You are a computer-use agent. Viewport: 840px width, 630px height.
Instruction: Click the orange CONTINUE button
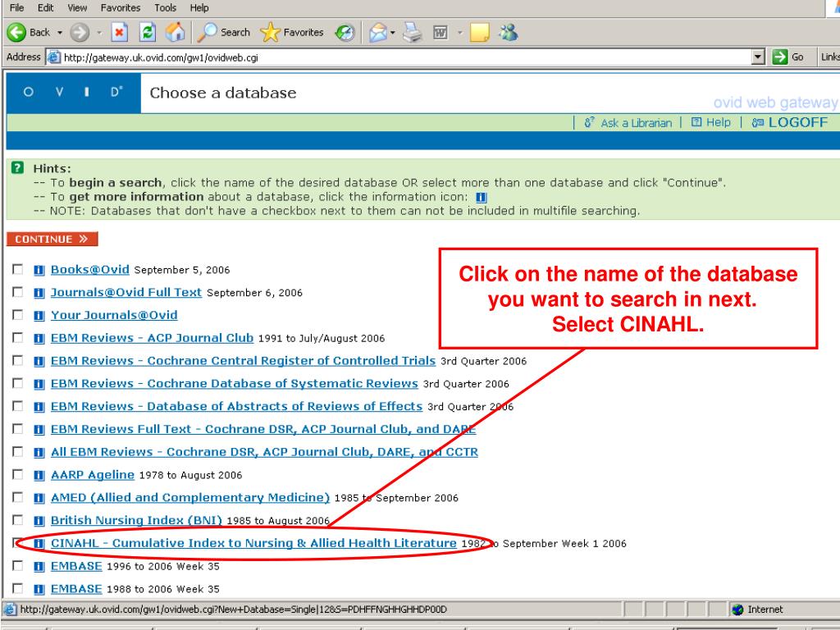pyautogui.click(x=52, y=239)
